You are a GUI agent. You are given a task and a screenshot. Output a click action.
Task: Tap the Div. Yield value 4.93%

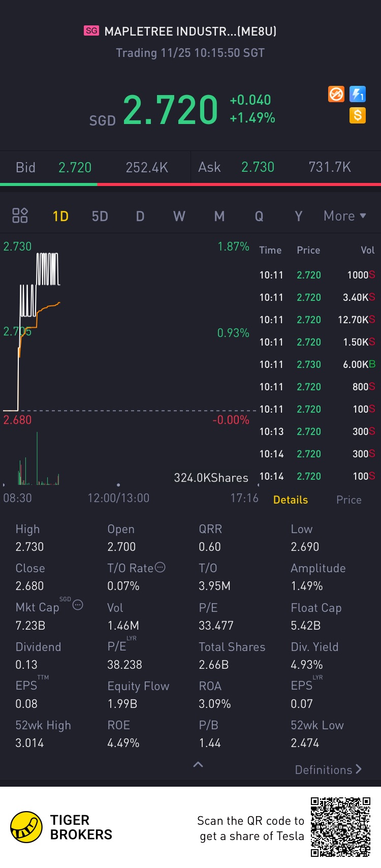coord(307,665)
